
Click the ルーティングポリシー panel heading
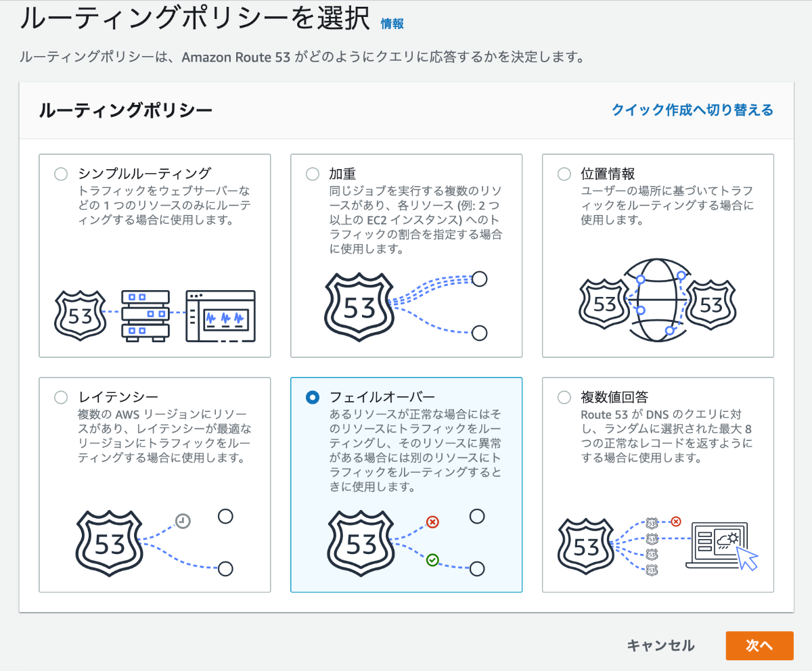pyautogui.click(x=126, y=110)
